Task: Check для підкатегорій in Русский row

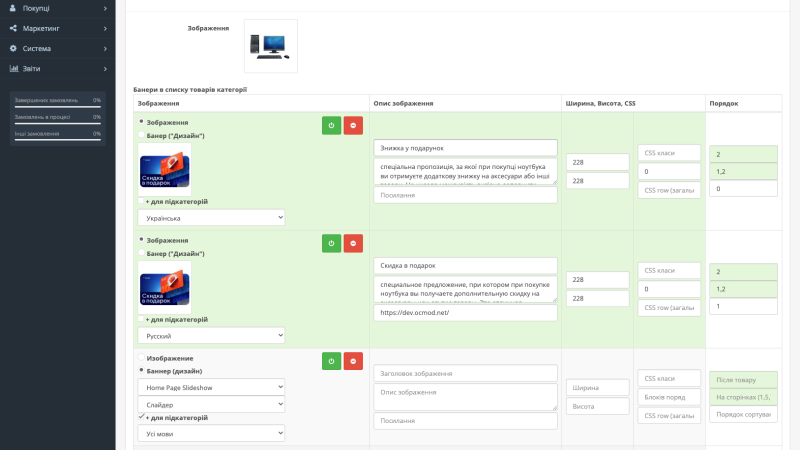Action: tap(141, 319)
